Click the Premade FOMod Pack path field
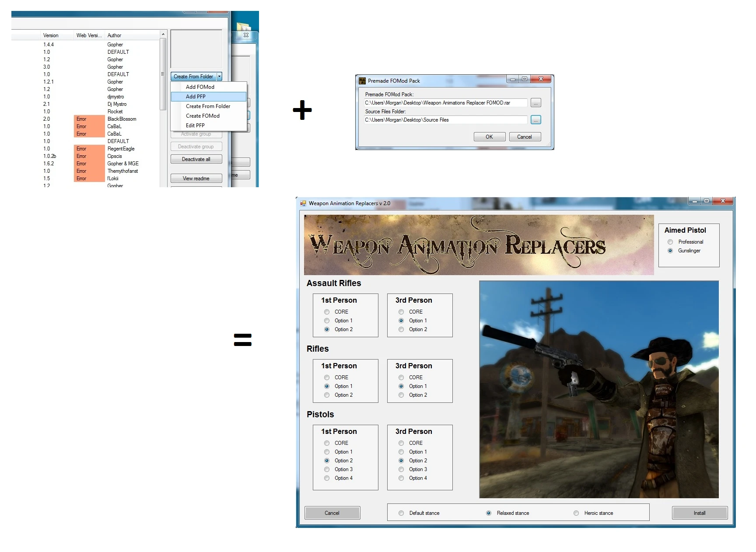The width and height of the screenshot is (756, 552). (445, 103)
